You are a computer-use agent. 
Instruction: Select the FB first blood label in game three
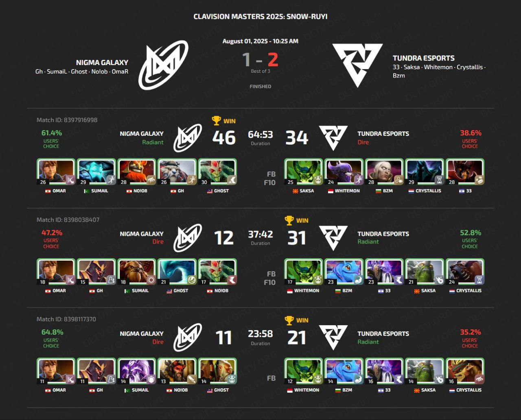pyautogui.click(x=271, y=378)
